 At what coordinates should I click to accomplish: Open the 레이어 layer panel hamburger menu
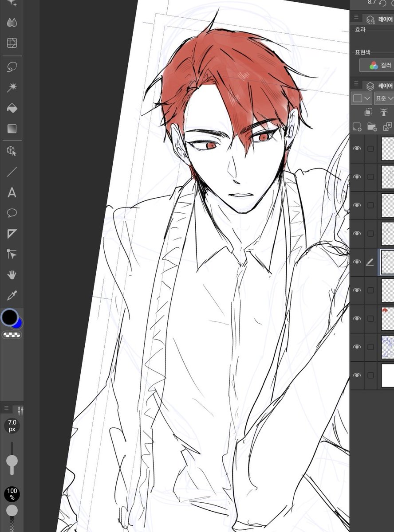(356, 83)
